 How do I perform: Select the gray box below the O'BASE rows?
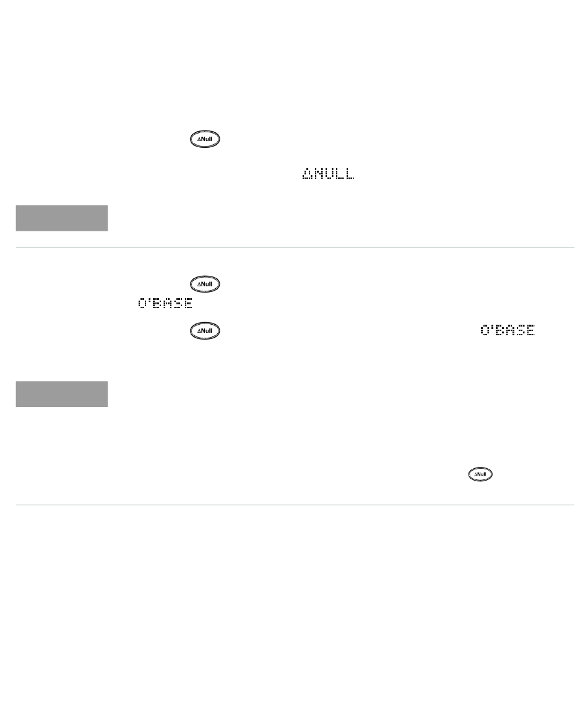point(62,394)
